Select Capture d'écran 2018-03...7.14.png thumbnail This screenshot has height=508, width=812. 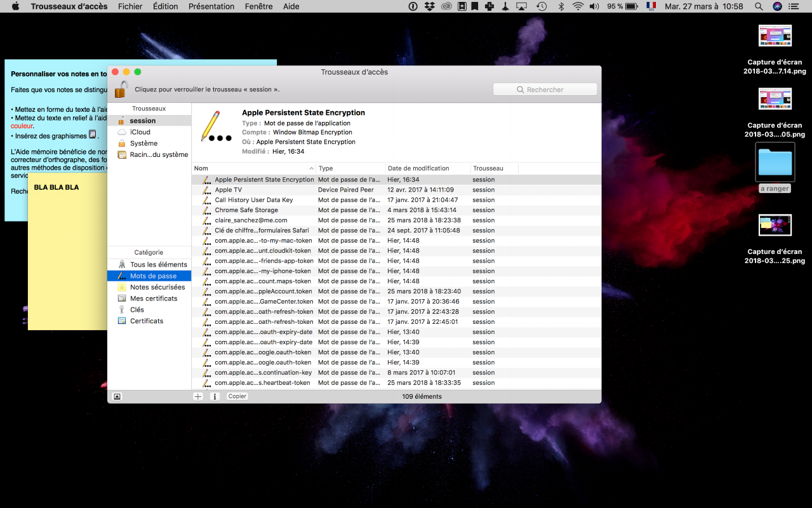775,36
